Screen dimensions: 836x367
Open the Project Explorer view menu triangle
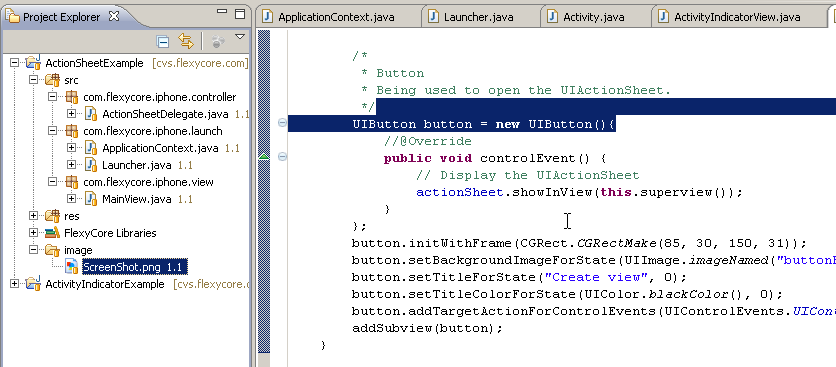[239, 37]
